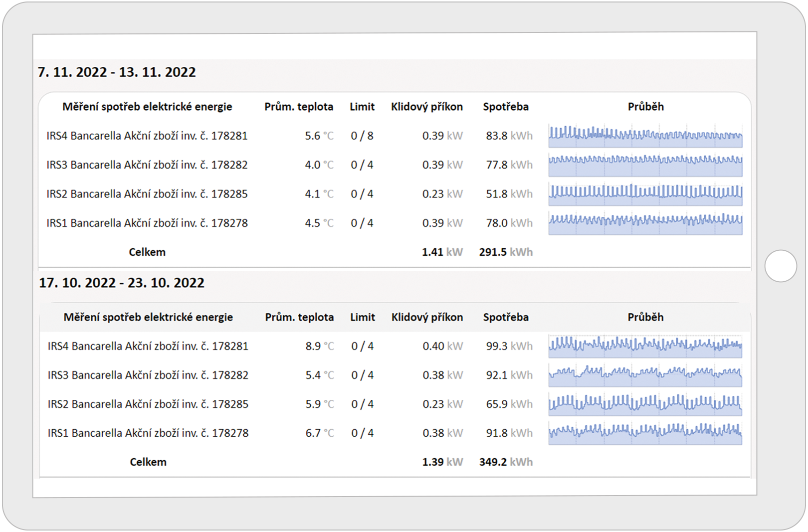Open the IRS3 sparkline chart for October week
Viewport: 808px width, 532px height.
pyautogui.click(x=645, y=375)
